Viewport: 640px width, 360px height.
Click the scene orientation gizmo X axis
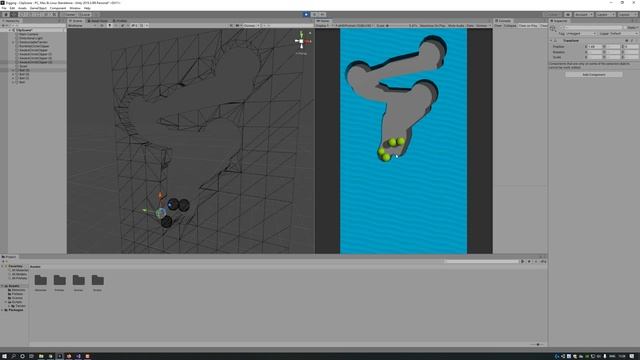pyautogui.click(x=308, y=41)
